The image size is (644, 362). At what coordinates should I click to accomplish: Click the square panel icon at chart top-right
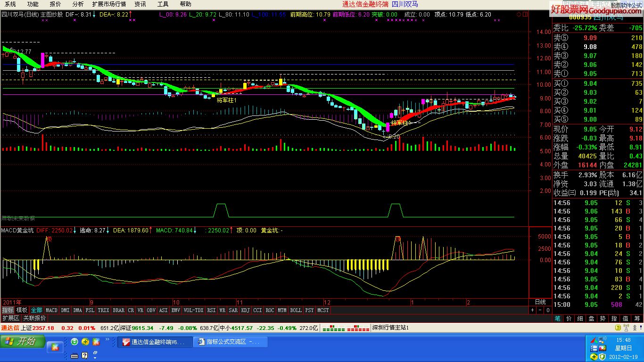(x=525, y=15)
